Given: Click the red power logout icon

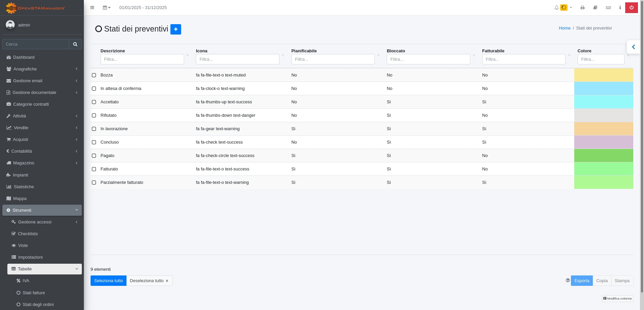Looking at the screenshot, I should click(x=631, y=7).
